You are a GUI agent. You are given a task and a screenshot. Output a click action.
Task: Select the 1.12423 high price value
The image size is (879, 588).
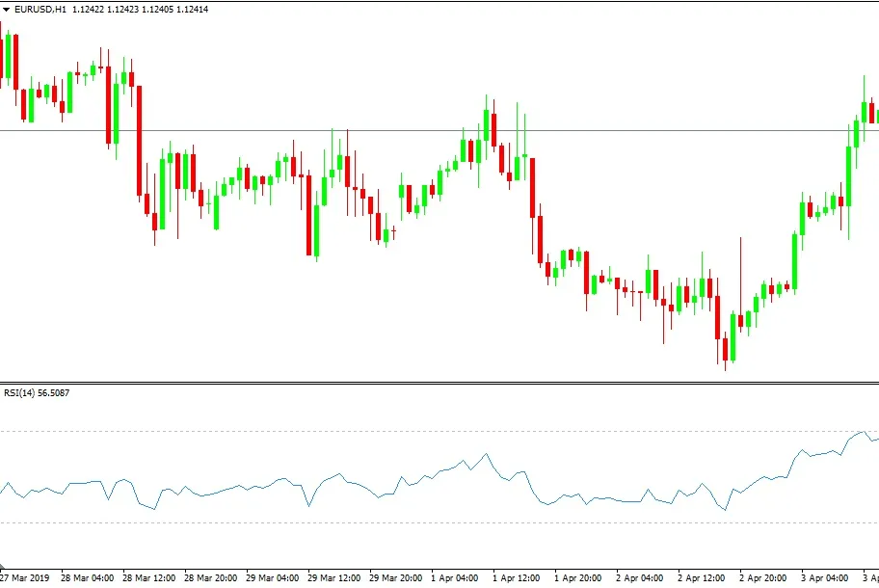(x=122, y=10)
